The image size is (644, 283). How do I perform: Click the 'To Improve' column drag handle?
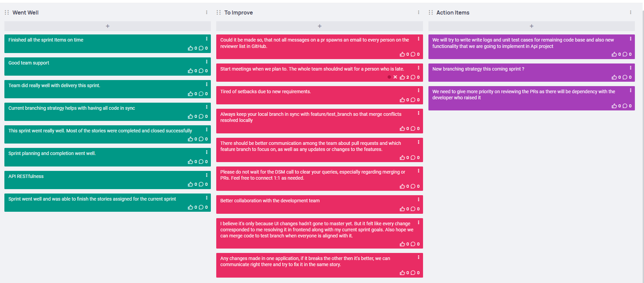219,12
